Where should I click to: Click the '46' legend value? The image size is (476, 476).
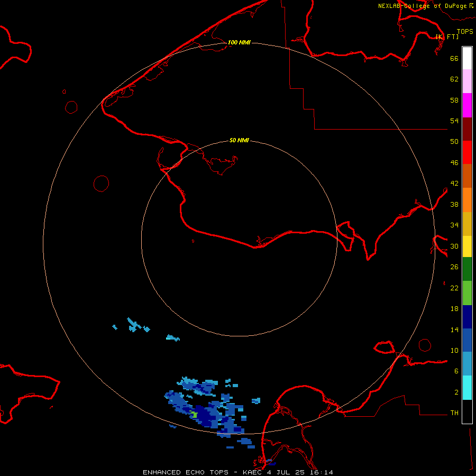click(454, 163)
